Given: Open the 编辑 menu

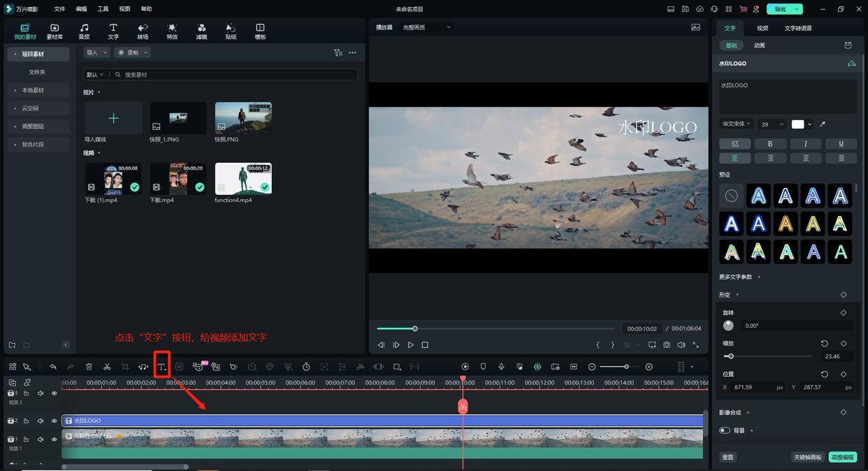Looking at the screenshot, I should (x=81, y=9).
